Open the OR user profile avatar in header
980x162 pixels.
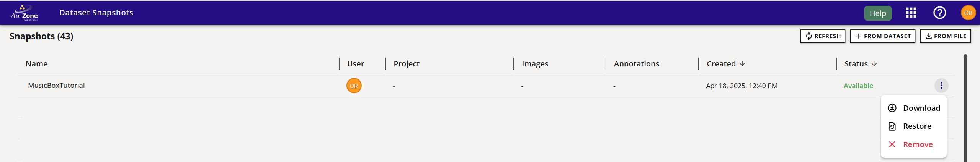pos(968,13)
